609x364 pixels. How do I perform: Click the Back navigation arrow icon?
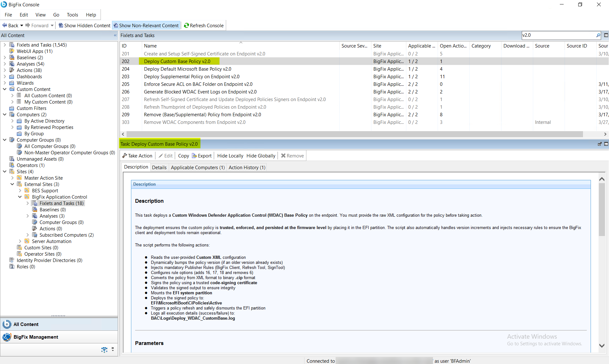tap(4, 25)
